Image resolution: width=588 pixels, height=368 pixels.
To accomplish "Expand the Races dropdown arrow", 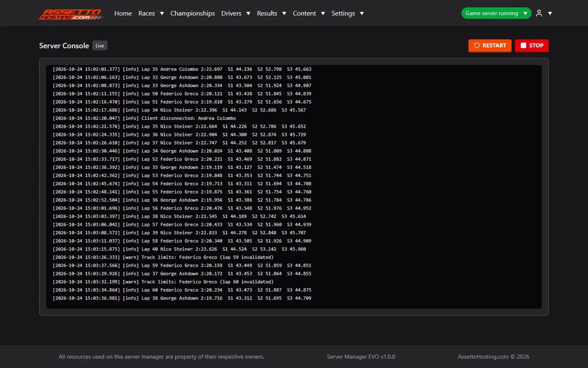I will point(162,13).
